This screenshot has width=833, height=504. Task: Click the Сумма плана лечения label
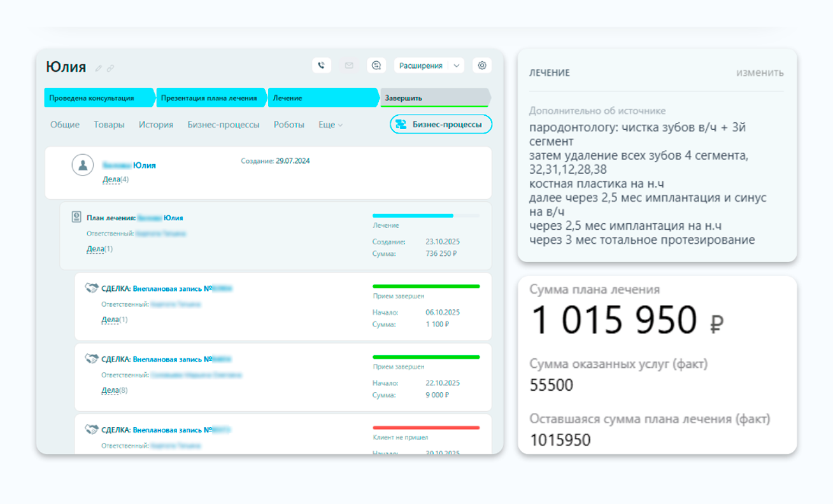click(x=595, y=290)
